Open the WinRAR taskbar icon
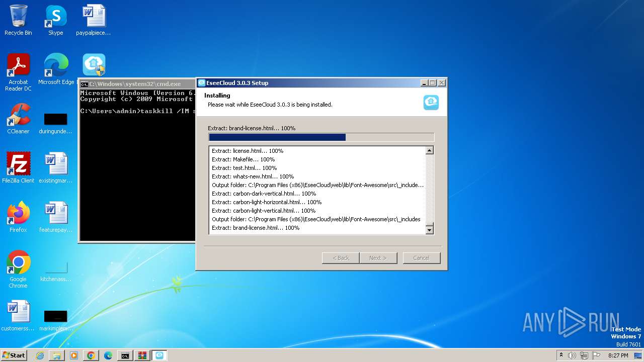The height and width of the screenshot is (362, 644). click(142, 355)
